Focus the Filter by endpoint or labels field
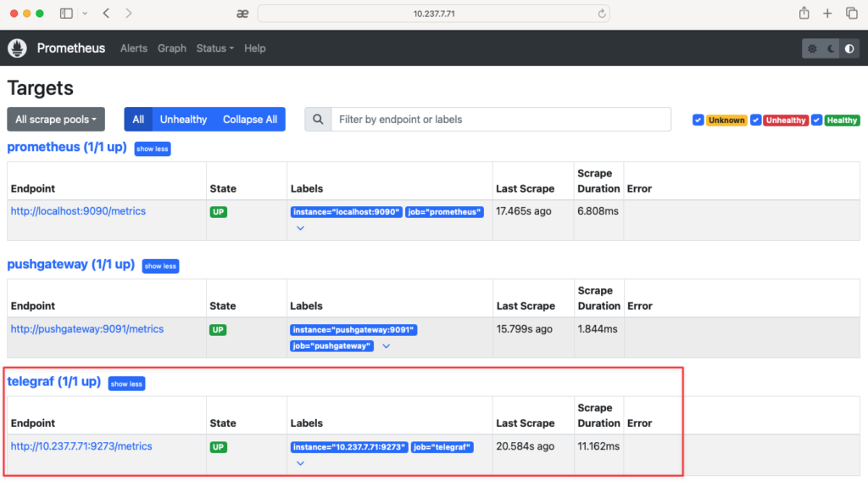868x487 pixels. tap(501, 119)
